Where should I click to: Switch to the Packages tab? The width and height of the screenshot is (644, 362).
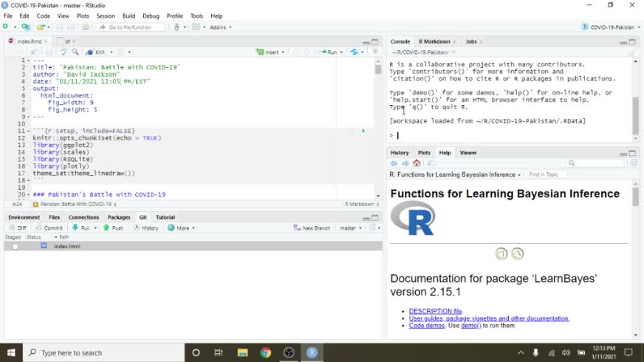(119, 217)
